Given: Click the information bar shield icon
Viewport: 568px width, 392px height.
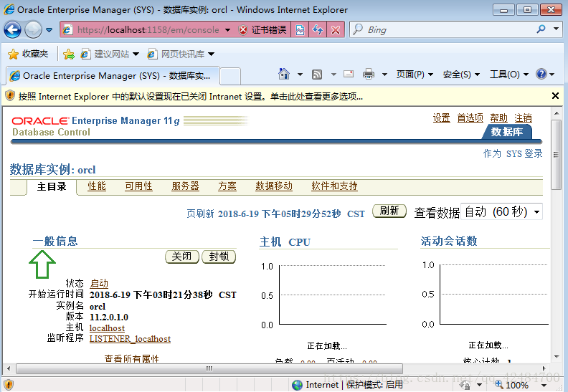Looking at the screenshot, I should [x=10, y=96].
